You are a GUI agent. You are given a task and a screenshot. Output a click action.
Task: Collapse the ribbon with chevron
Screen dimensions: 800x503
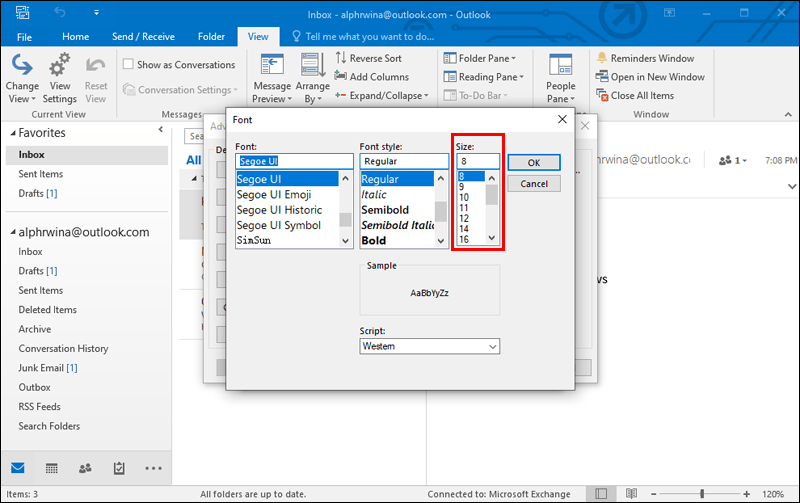(788, 115)
